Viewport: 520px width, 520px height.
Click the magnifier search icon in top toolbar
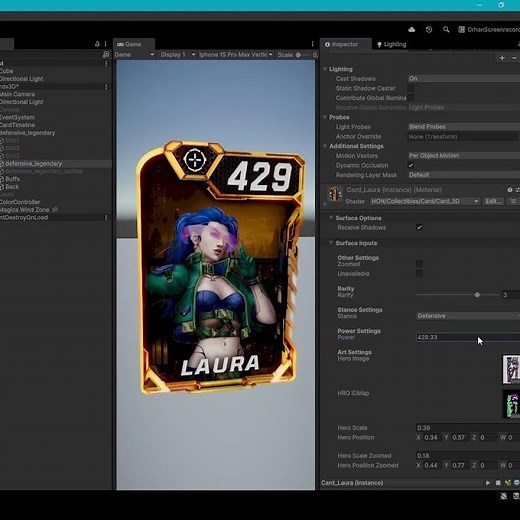click(446, 30)
